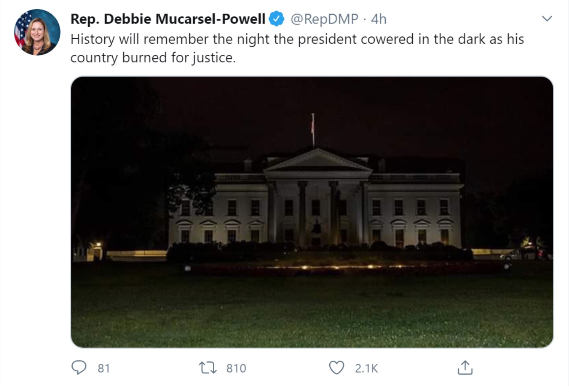The height and width of the screenshot is (392, 569).
Task: Click the words 'country burned for justice'
Action: (152, 58)
